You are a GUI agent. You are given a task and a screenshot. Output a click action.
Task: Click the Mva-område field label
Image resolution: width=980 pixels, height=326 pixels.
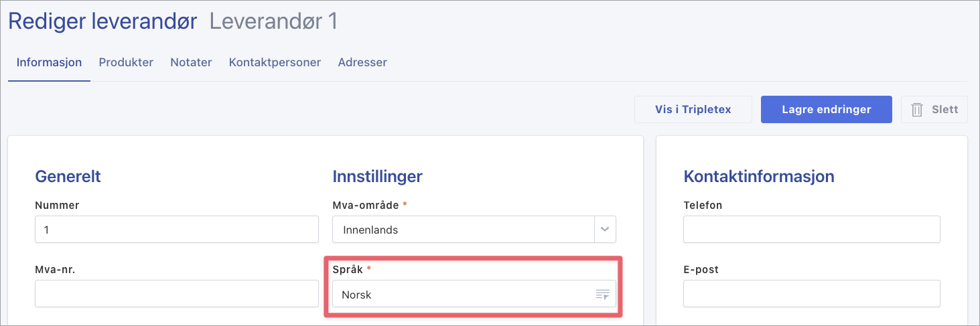pos(364,205)
